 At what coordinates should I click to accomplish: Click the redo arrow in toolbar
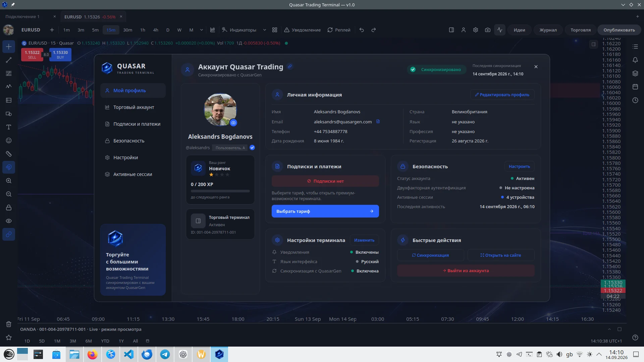tap(374, 30)
